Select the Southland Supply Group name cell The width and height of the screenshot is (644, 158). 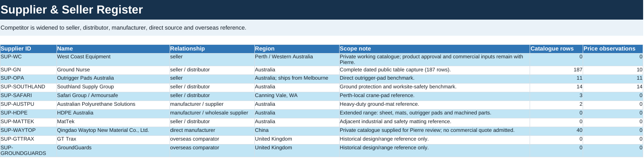point(113,87)
